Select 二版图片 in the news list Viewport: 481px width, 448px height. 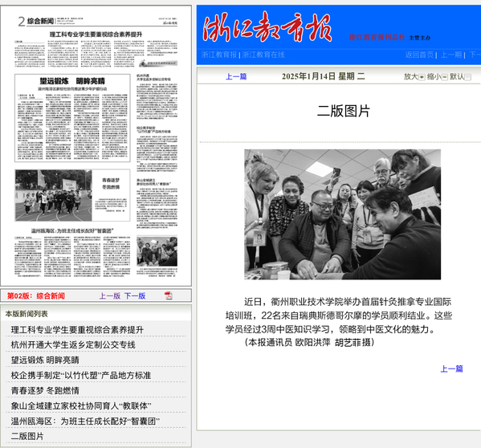click(27, 436)
